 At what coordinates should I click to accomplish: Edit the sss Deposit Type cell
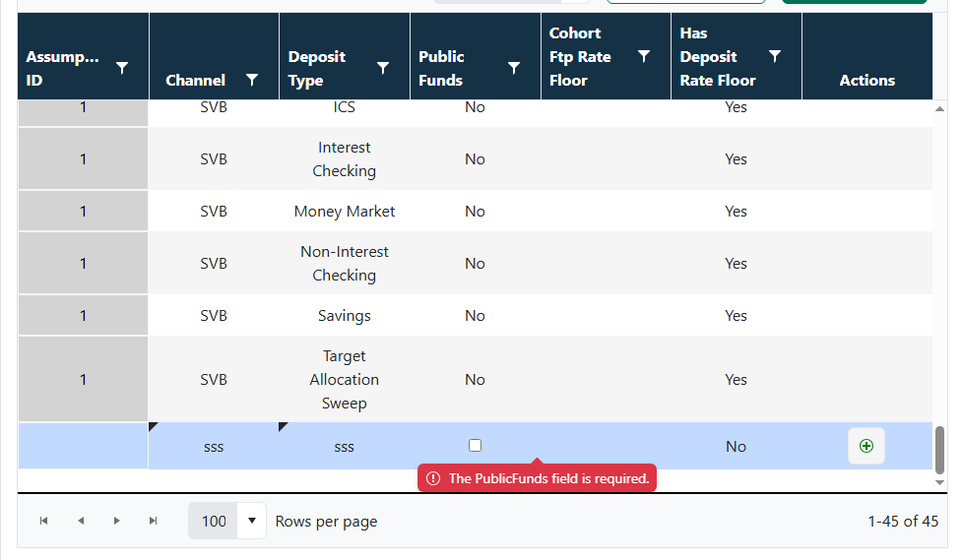[345, 446]
